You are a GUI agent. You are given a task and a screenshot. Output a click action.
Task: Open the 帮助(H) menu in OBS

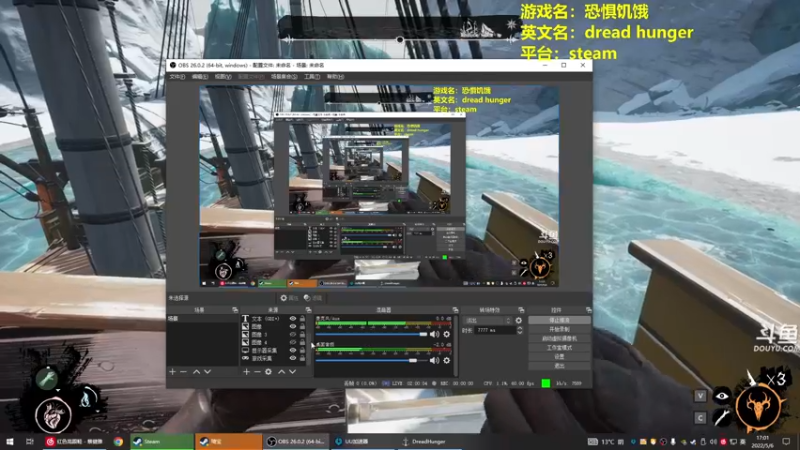pos(335,77)
